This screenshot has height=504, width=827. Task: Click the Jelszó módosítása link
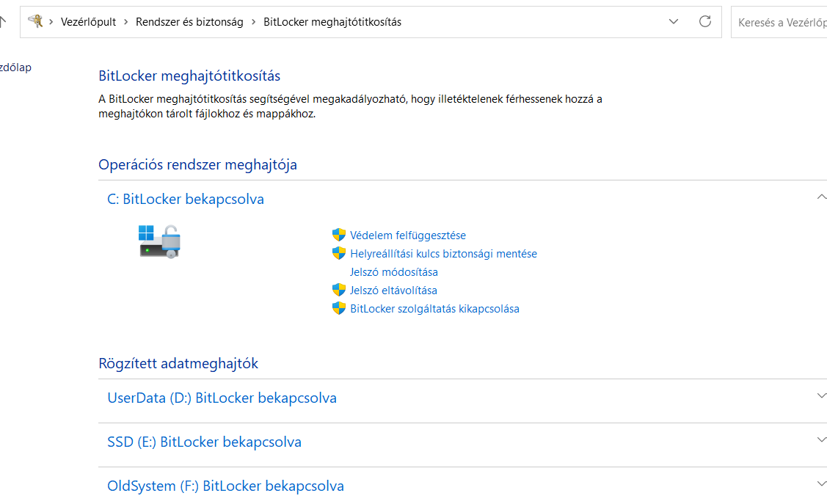pos(394,271)
